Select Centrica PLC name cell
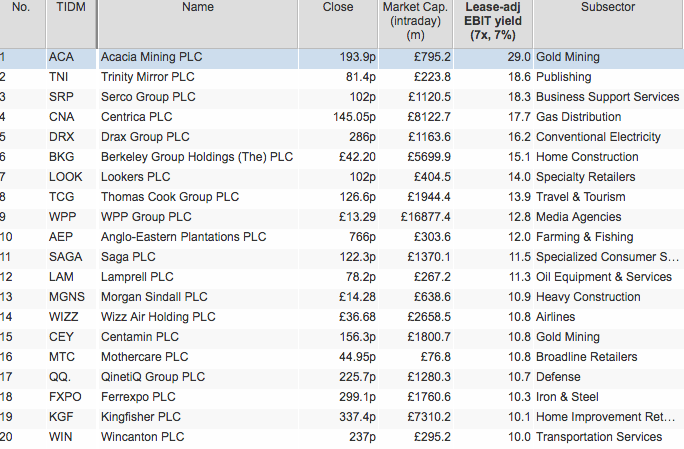Viewport: 684px width, 449px height. [x=137, y=117]
